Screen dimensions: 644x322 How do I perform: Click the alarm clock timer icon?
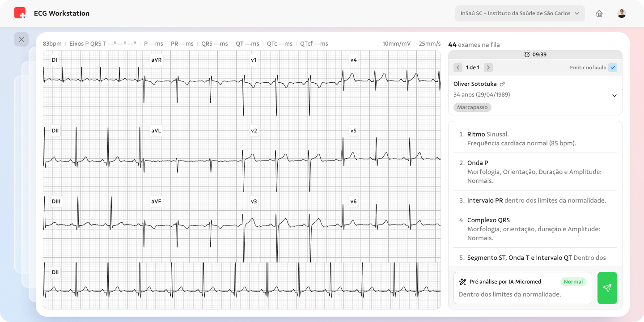(527, 55)
